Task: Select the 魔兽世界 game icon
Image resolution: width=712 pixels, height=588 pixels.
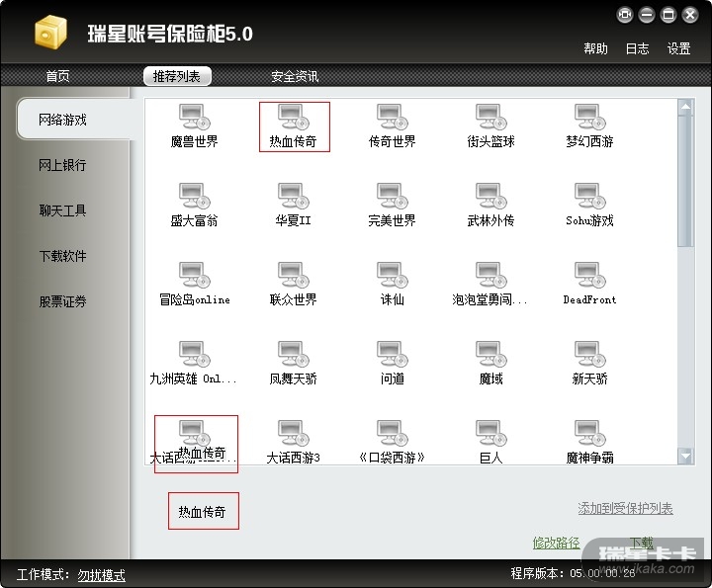Action: [195, 126]
